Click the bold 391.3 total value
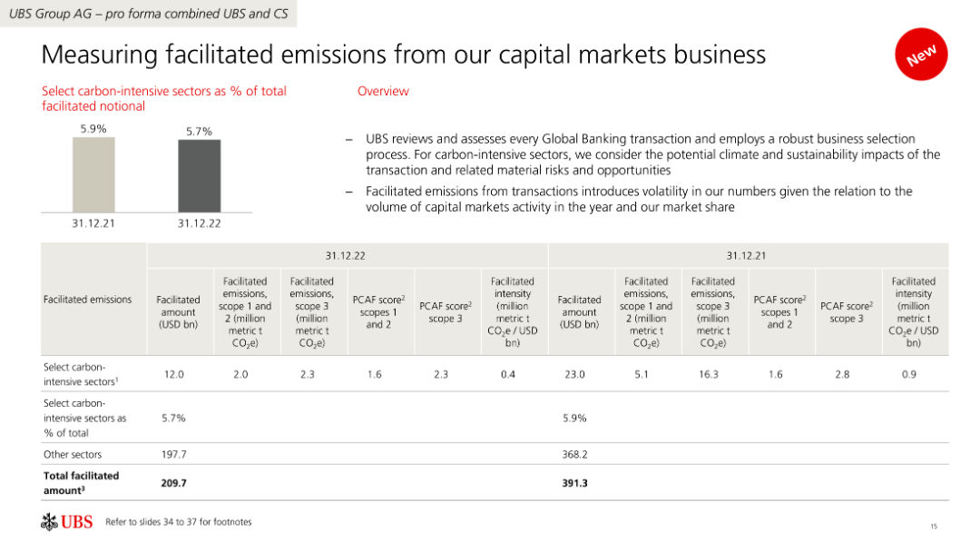980x552 pixels. point(575,483)
